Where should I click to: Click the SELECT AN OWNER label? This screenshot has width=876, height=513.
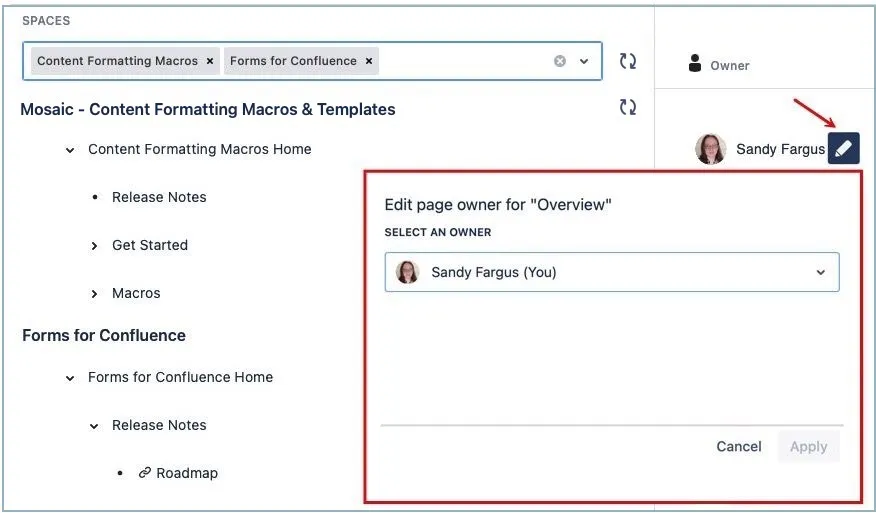pyautogui.click(x=437, y=232)
